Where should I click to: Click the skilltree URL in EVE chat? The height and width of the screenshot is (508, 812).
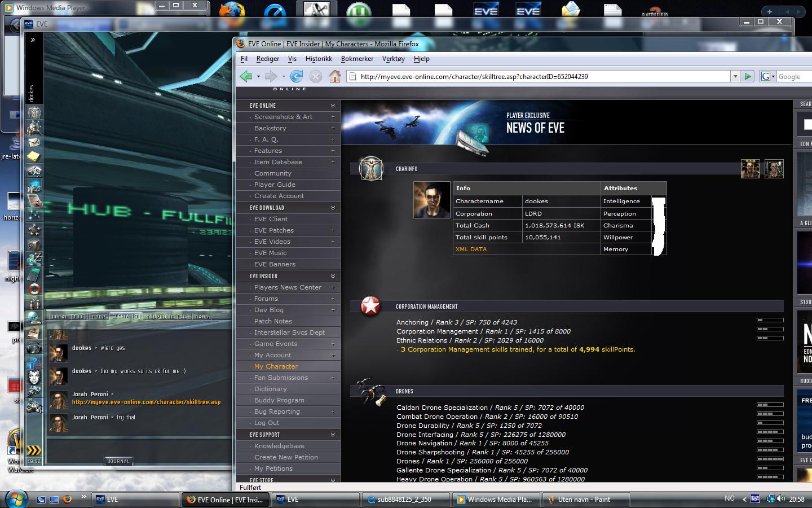[x=147, y=402]
